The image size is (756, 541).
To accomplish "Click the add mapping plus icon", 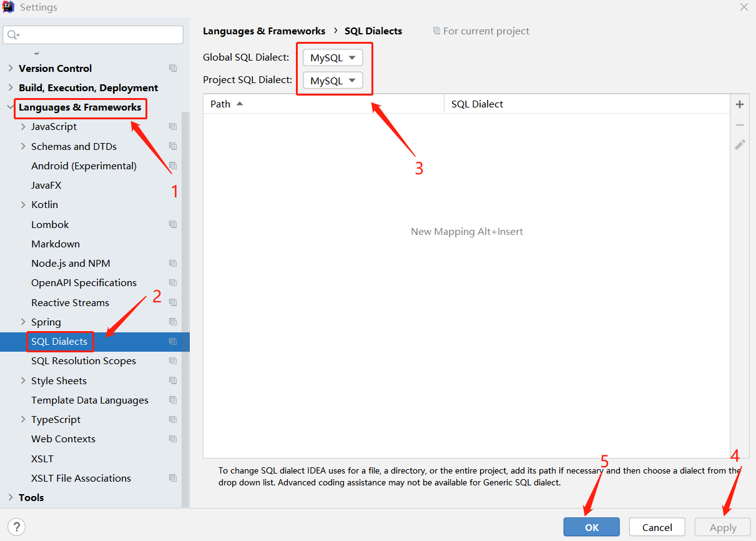I will 740,104.
